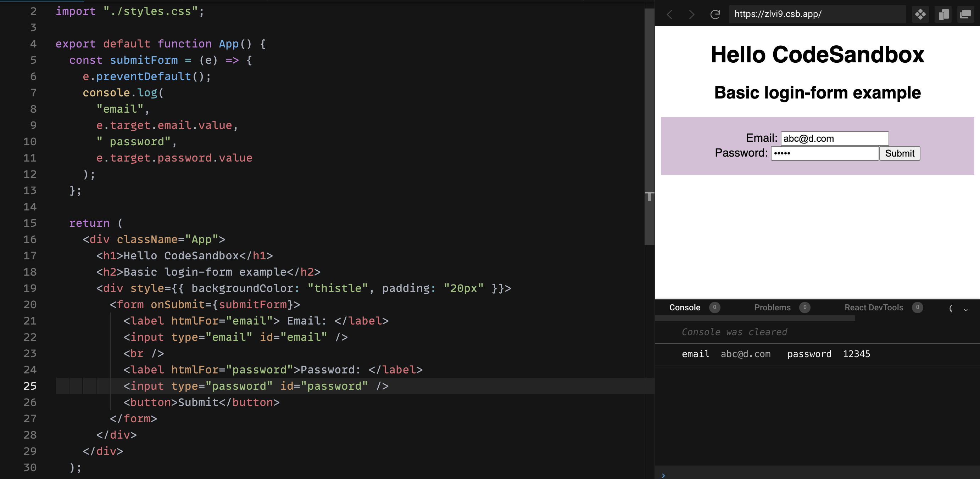Click 'Basic login-form example' heading in preview
Viewport: 980px width, 479px height.
tap(817, 93)
